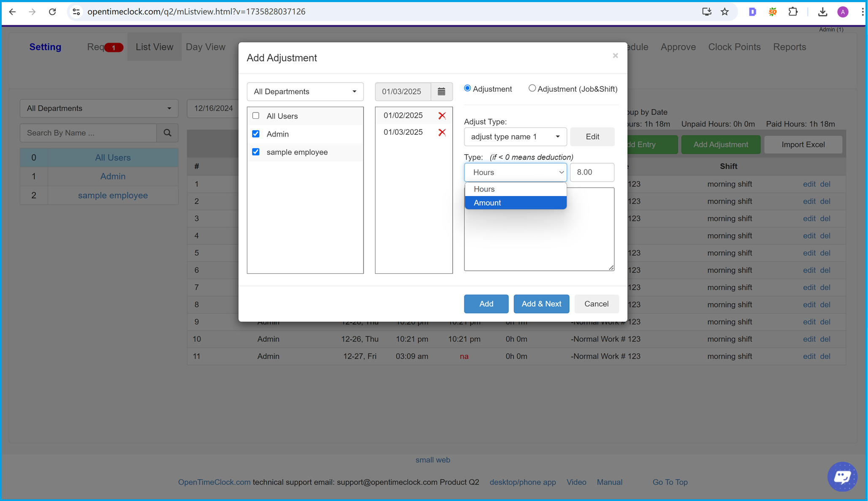
Task: Bookmark this page with star icon
Action: (x=725, y=12)
